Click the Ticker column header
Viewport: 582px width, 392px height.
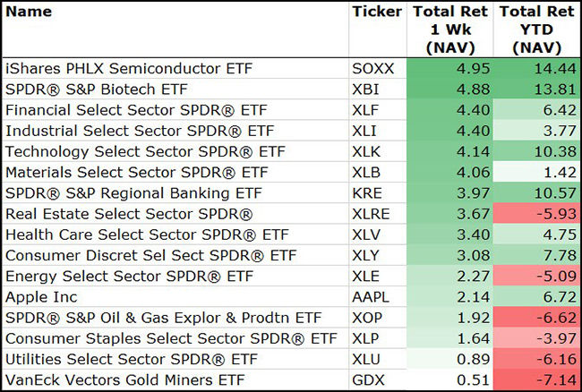377,12
